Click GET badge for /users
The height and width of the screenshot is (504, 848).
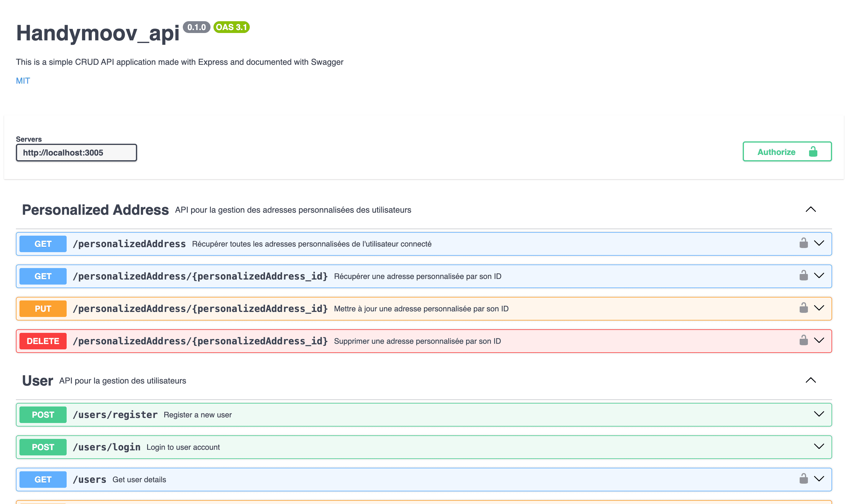click(x=43, y=480)
